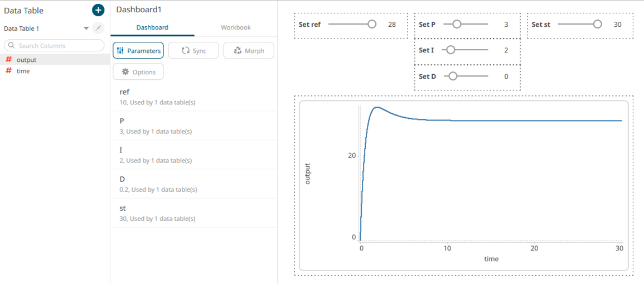Screen dimensions: 644x284
Task: Click the Set P slider handle
Action: pos(457,25)
